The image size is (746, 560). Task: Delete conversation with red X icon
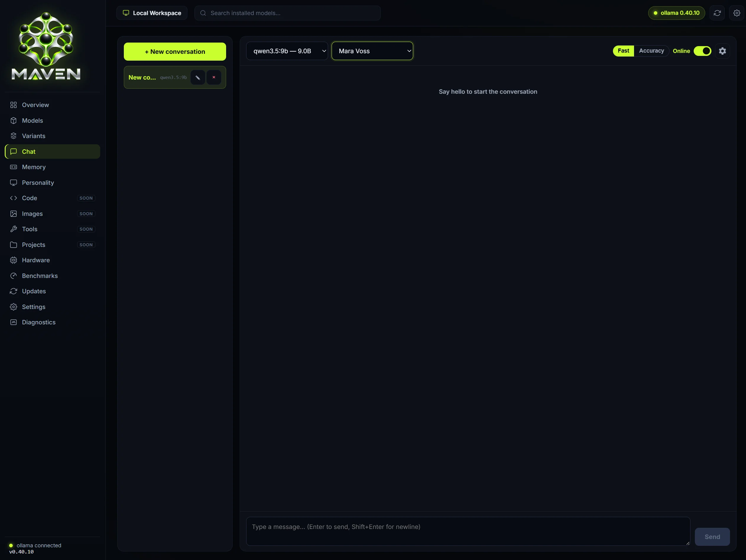click(x=214, y=77)
